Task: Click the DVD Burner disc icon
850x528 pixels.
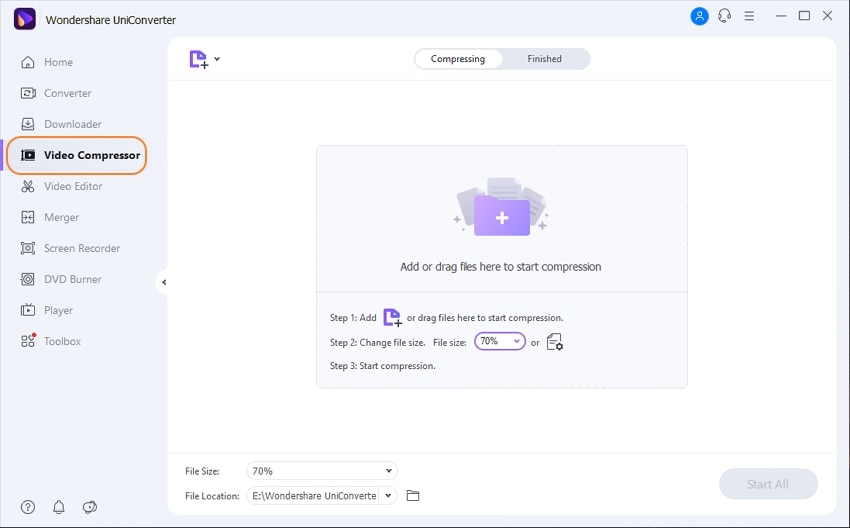Action: coord(28,279)
